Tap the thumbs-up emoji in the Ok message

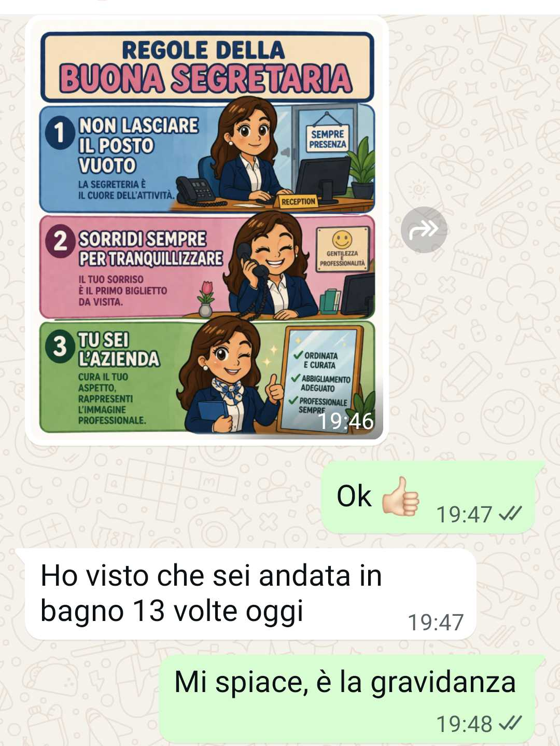tap(400, 496)
